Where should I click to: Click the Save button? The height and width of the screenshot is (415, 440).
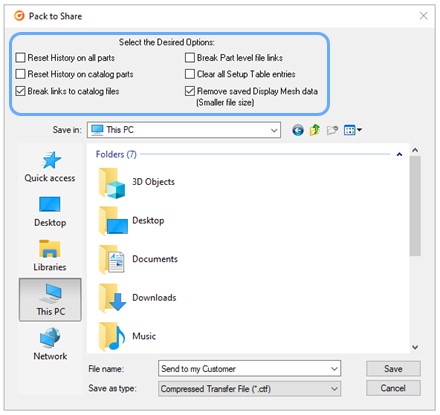pyautogui.click(x=393, y=369)
